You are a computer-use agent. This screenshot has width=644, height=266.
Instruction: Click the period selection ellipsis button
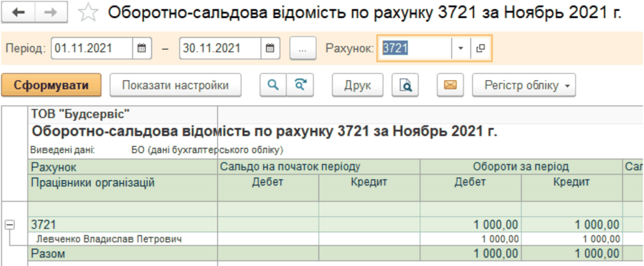(x=303, y=49)
